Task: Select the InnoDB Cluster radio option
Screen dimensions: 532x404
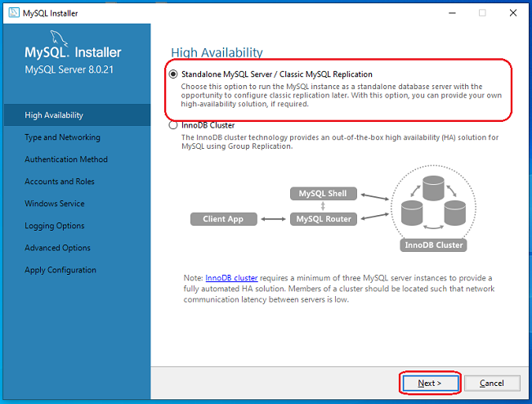Action: pyautogui.click(x=173, y=125)
